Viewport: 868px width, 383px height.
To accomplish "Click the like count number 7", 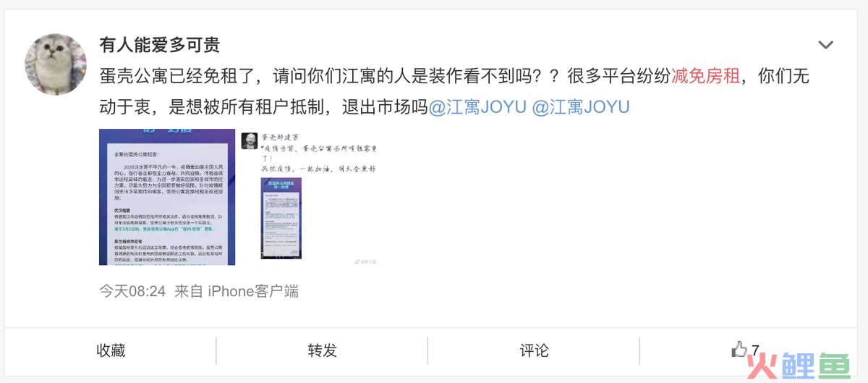I will pos(755,351).
